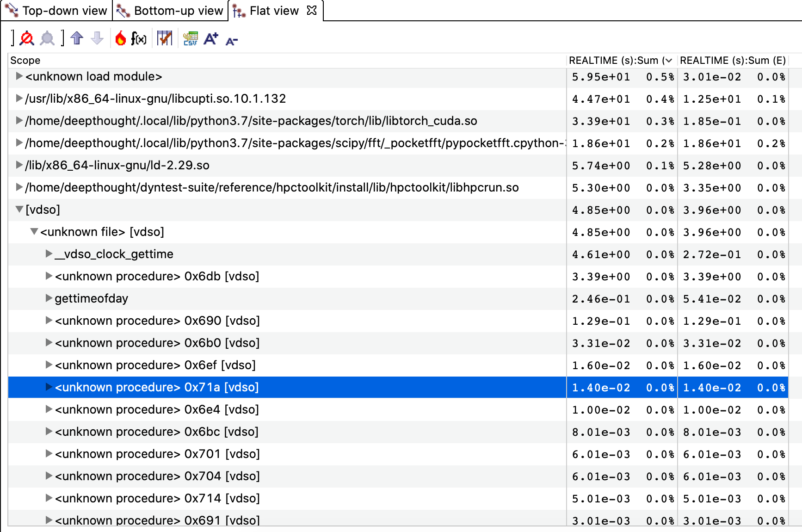The height and width of the screenshot is (532, 802).
Task: Expand the libcupti.so.10.1.132 entry
Action: coord(19,99)
